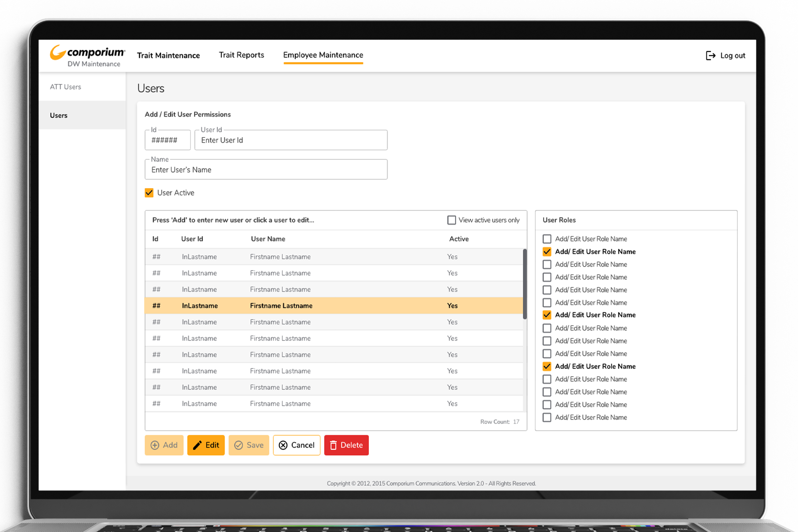Click the plus icon on Add button
798x532 pixels.
pos(155,445)
